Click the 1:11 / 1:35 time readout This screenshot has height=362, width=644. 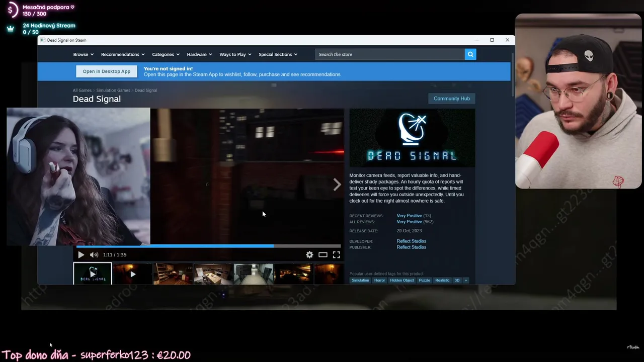click(x=115, y=255)
